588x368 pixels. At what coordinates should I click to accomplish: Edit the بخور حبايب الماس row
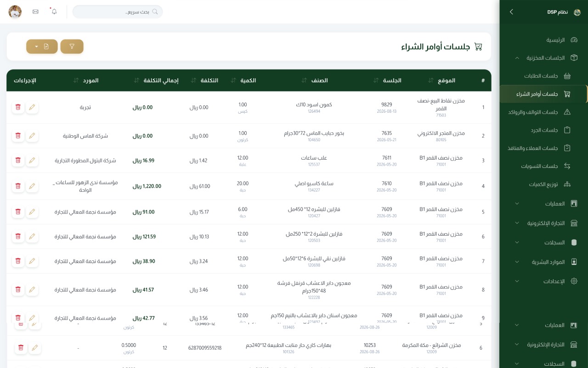tap(32, 136)
